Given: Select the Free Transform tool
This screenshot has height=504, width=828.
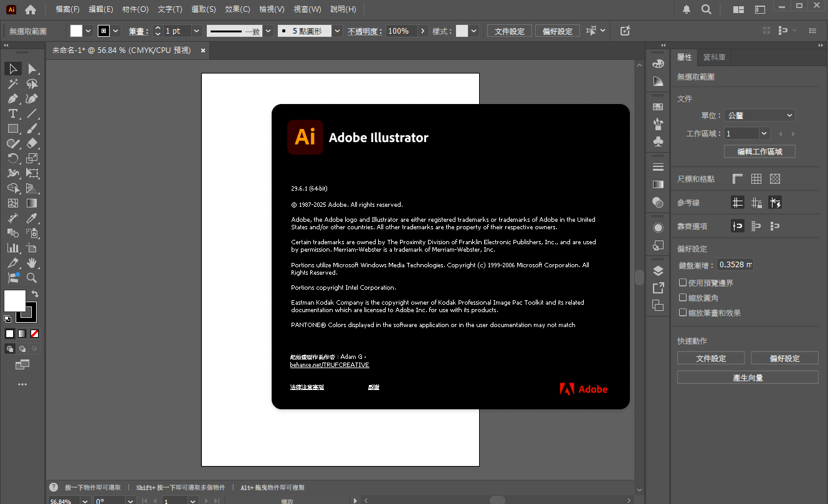Looking at the screenshot, I should [x=32, y=173].
